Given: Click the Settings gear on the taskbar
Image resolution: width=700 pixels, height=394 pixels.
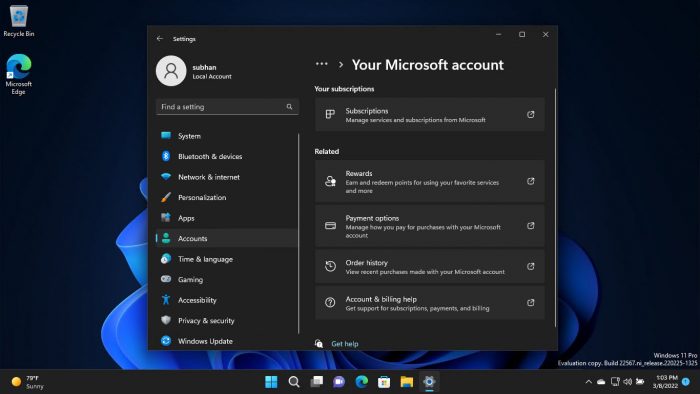Looking at the screenshot, I should (429, 382).
